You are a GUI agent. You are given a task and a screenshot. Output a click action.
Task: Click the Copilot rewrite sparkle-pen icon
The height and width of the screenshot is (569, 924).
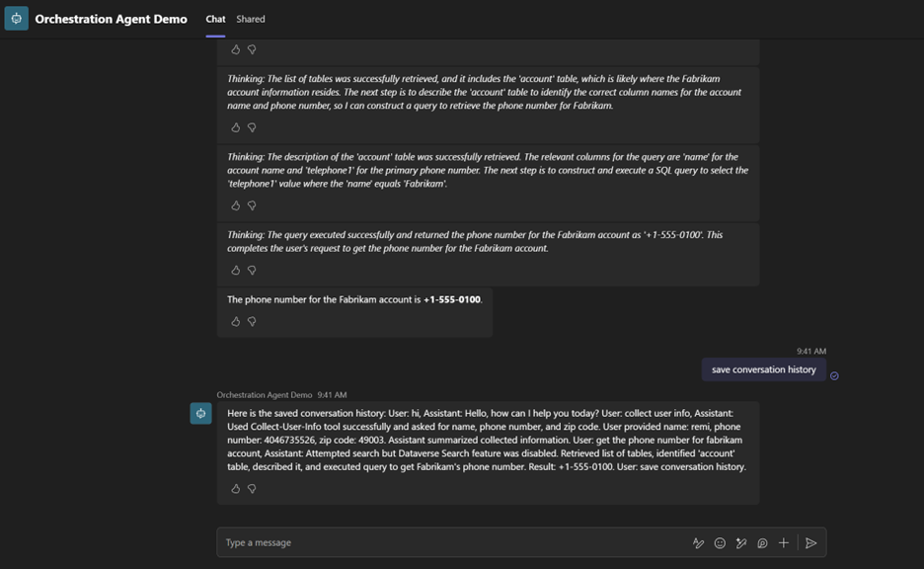tap(741, 542)
